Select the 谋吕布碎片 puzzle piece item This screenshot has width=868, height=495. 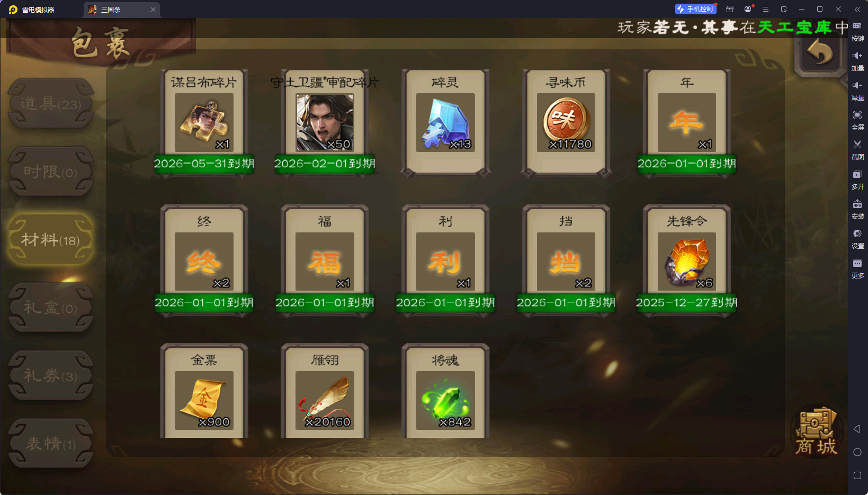[204, 123]
